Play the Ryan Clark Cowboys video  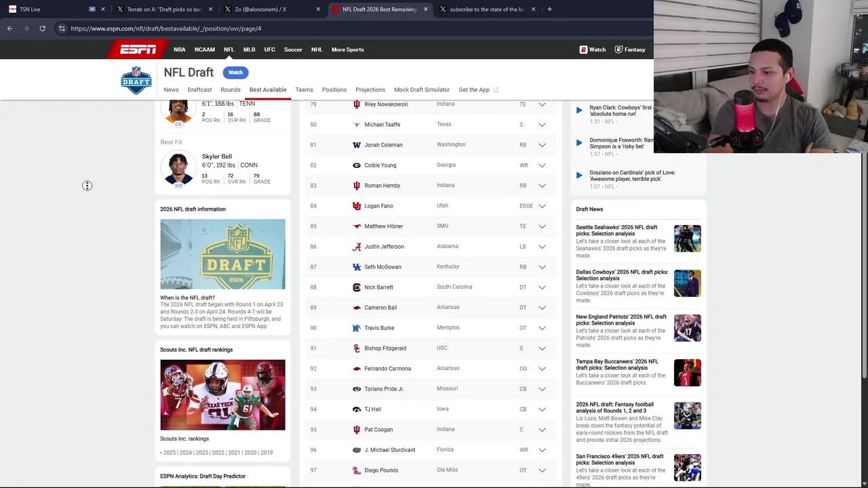579,110
